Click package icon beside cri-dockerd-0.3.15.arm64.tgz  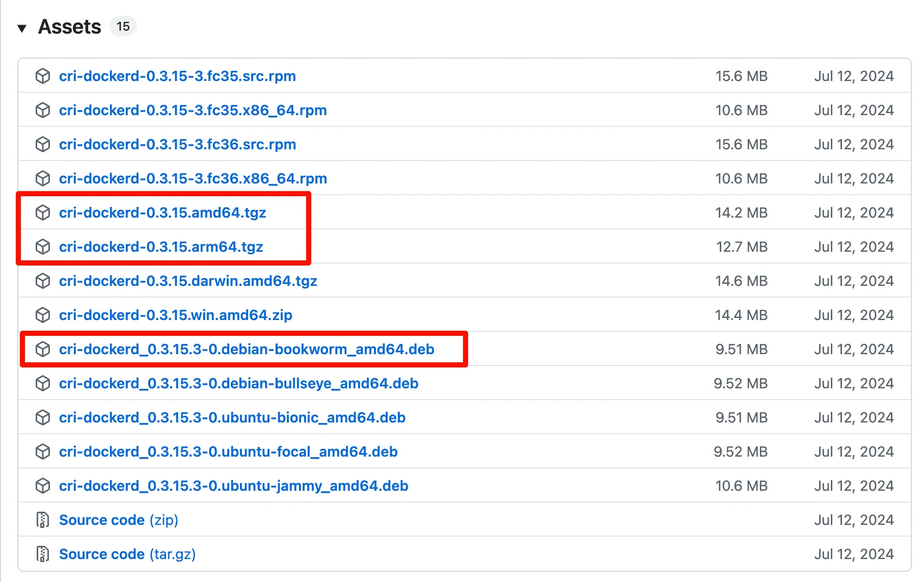click(x=43, y=247)
